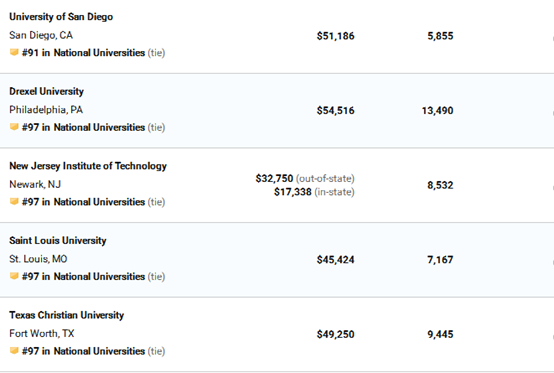Open Saint Louis University school page
This screenshot has width=554, height=373.
58,240
